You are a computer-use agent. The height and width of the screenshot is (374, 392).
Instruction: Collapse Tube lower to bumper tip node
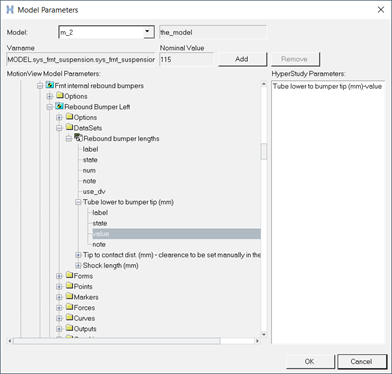point(78,202)
